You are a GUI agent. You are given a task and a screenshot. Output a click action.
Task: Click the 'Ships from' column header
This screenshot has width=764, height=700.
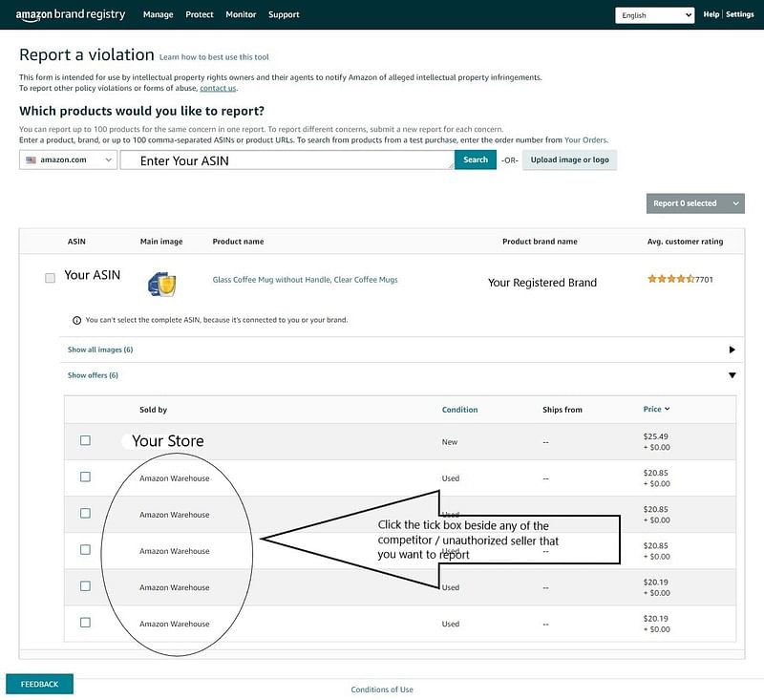pos(562,410)
